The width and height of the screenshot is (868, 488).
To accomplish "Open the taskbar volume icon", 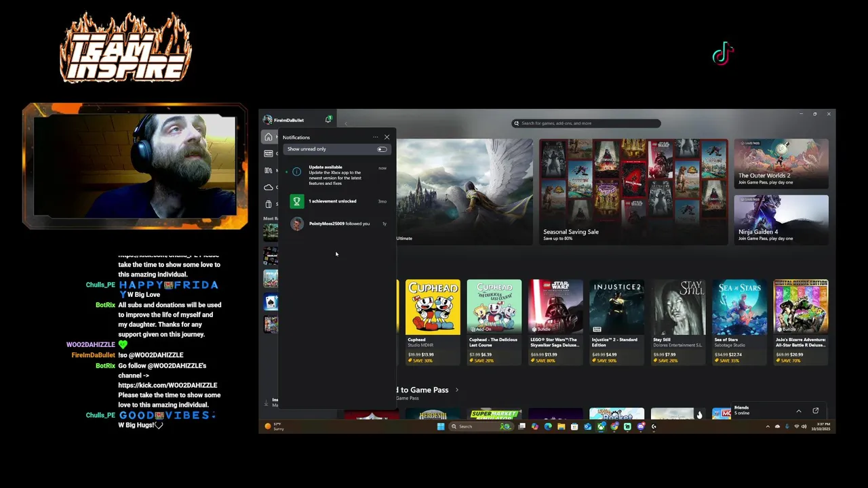I will pos(804,427).
